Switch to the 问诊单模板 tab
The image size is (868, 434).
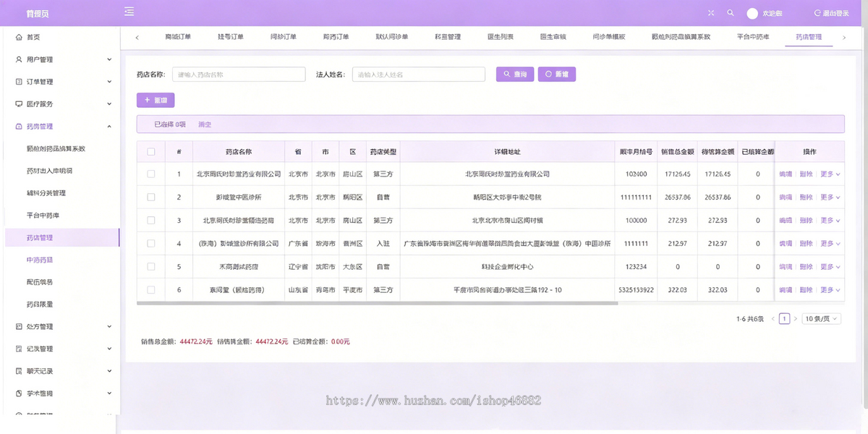pos(608,37)
